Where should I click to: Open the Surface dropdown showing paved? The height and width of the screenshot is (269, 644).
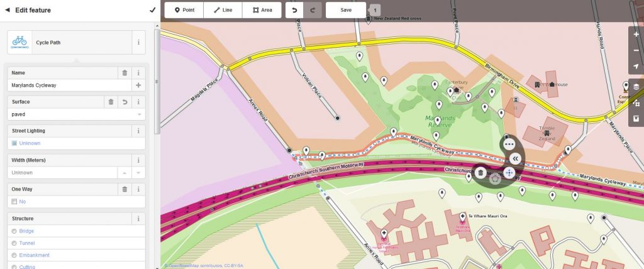pos(76,114)
